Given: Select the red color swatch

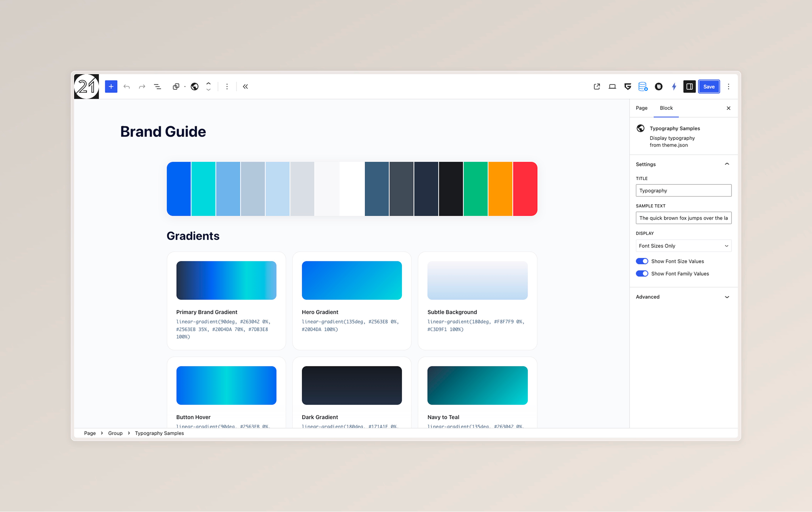Looking at the screenshot, I should [x=525, y=189].
